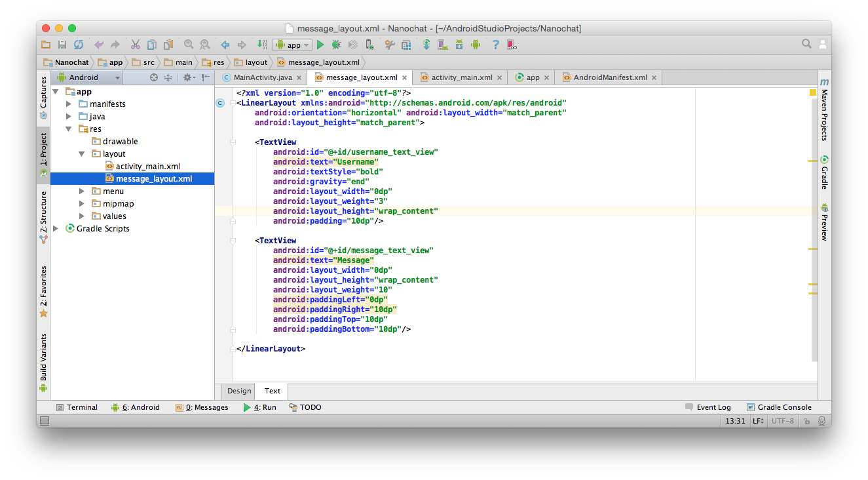The height and width of the screenshot is (480, 868).
Task: Hide the Project panel with the hide icon
Action: click(206, 77)
